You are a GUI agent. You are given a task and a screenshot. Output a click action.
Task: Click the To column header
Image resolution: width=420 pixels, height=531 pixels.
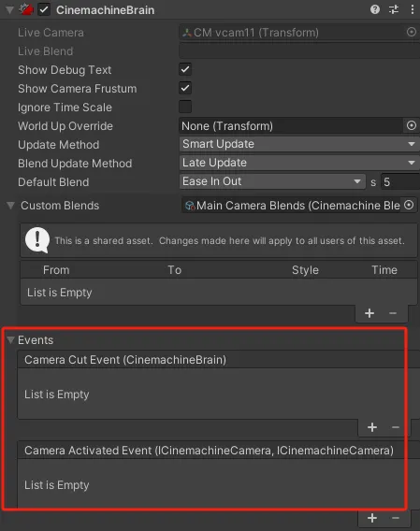175,270
